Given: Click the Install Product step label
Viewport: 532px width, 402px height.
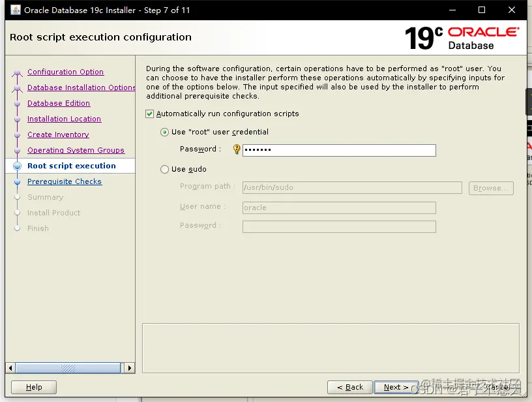Looking at the screenshot, I should click(53, 213).
